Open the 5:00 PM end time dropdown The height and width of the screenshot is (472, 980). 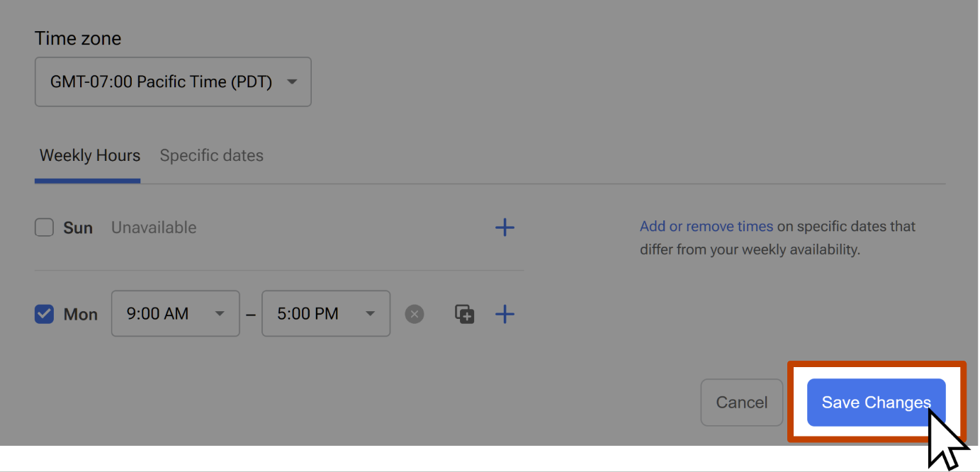tap(326, 313)
